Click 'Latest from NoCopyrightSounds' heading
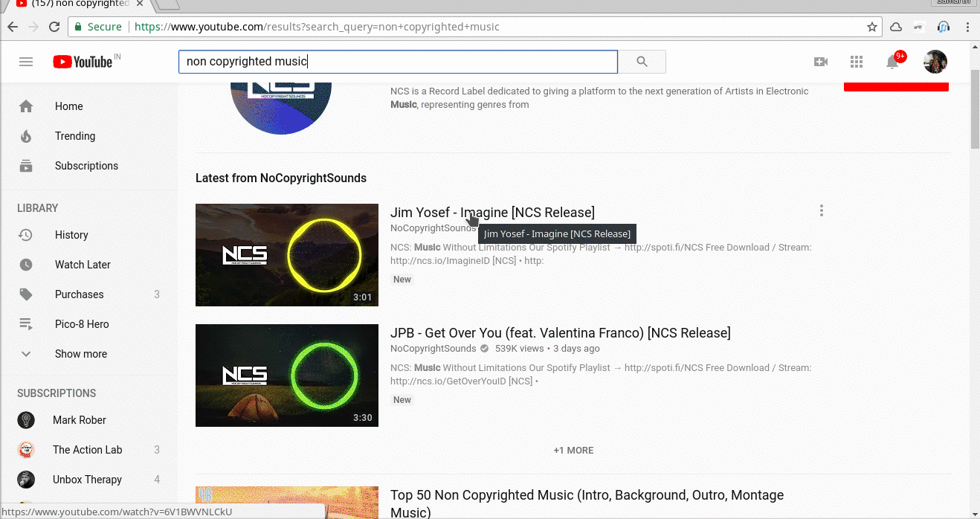The height and width of the screenshot is (519, 980). (x=281, y=178)
